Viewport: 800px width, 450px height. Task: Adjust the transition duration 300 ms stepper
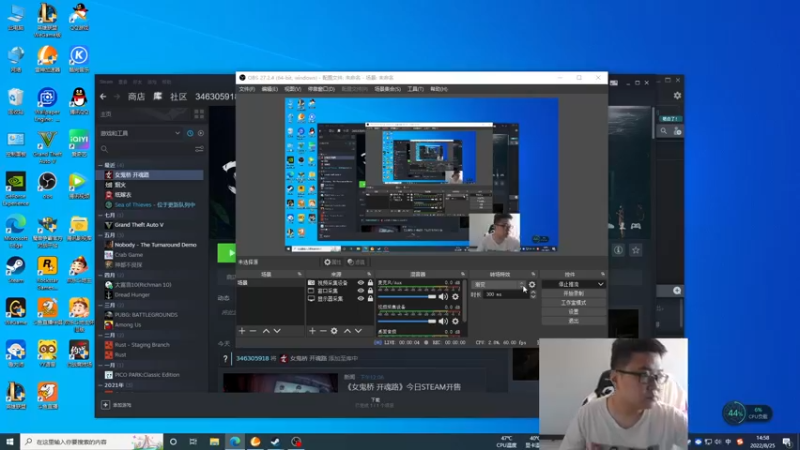[533, 294]
